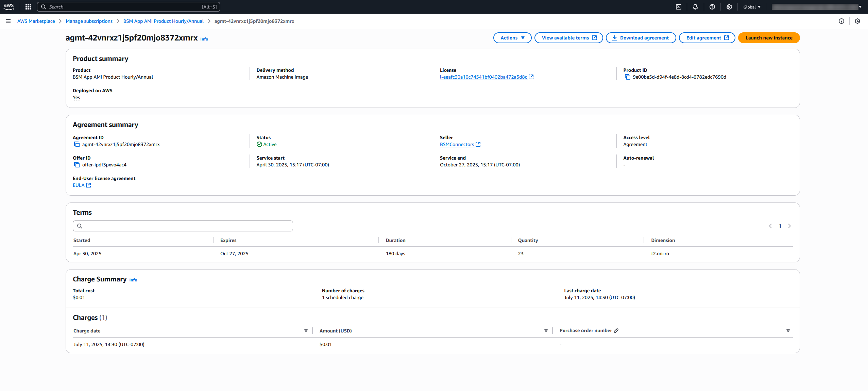Click Launch new instance button

pyautogui.click(x=769, y=38)
